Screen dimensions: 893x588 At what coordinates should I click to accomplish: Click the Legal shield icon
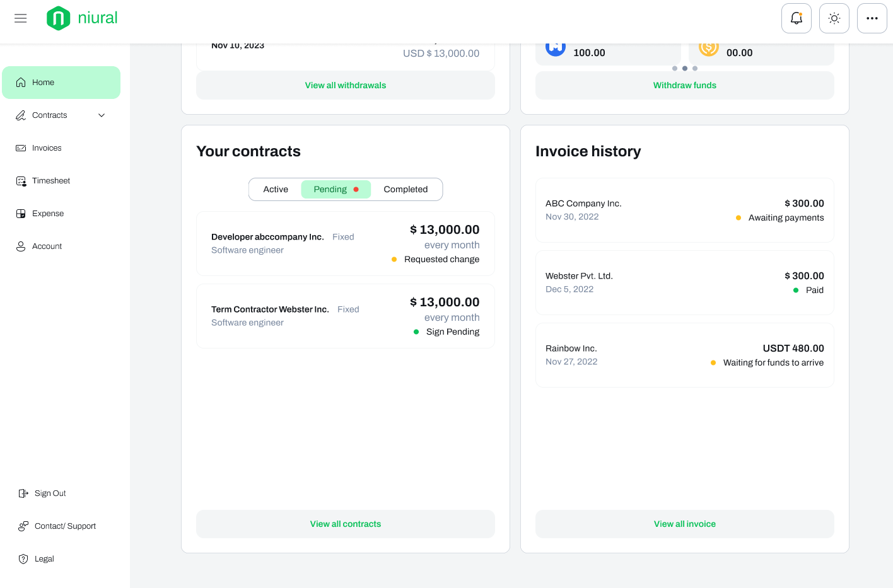(x=23, y=559)
